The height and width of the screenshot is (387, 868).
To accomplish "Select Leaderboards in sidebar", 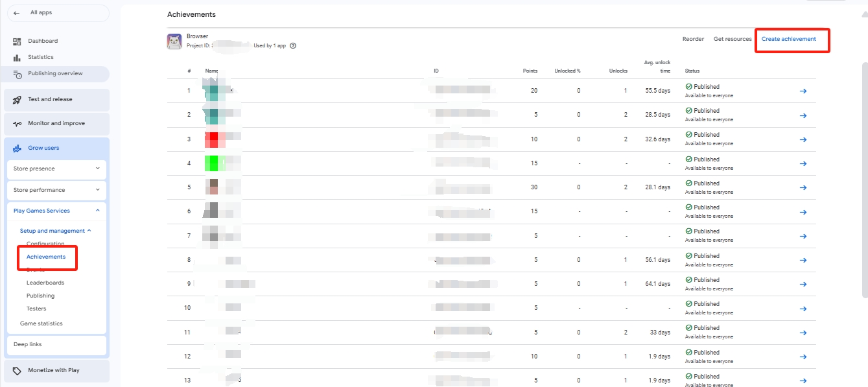I will point(45,283).
